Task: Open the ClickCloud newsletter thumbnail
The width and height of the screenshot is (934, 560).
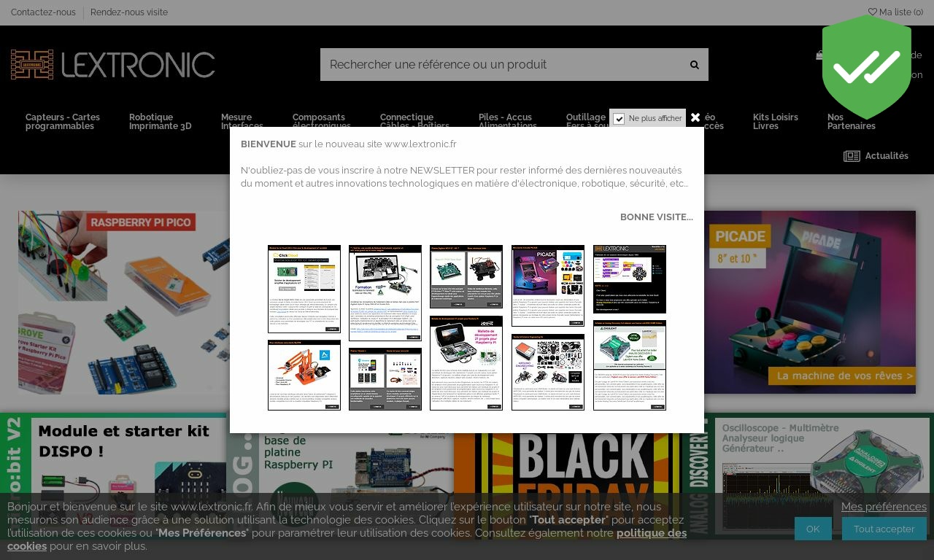Action: (x=304, y=289)
